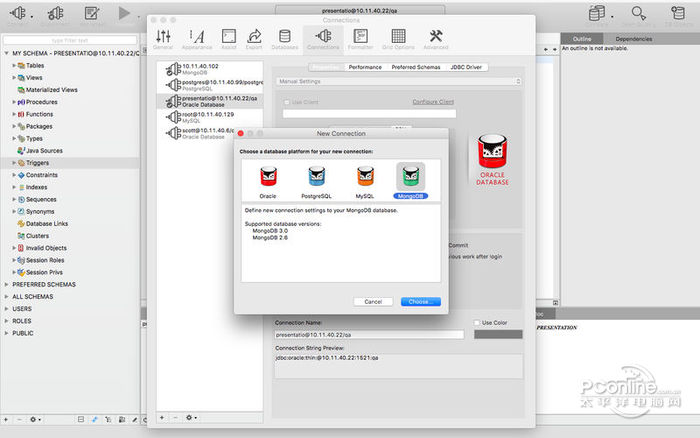This screenshot has width=700, height=438.
Task: Expand the ROLES section
Action: pyautogui.click(x=6, y=321)
